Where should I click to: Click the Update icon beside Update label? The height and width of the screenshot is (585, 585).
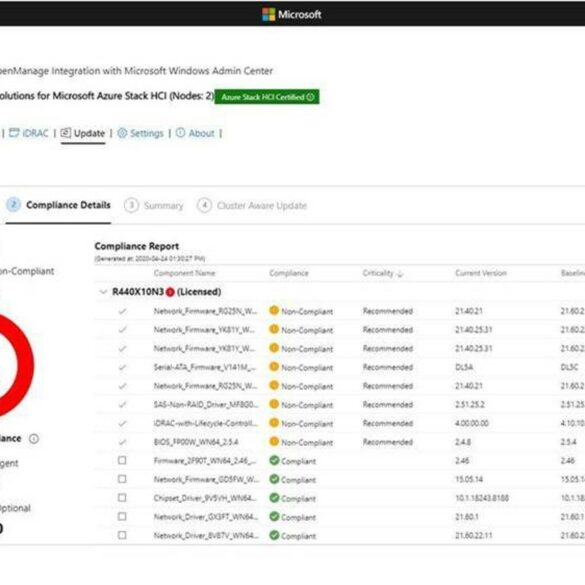[66, 133]
